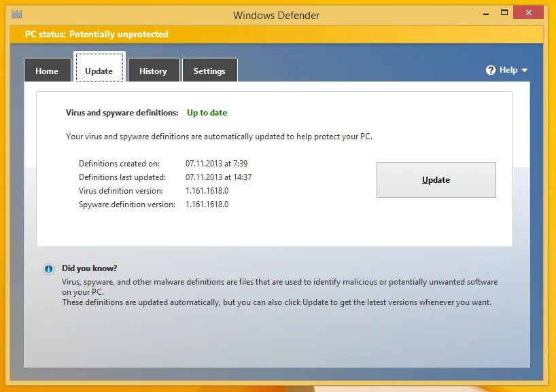Click the 'Virus and spyware definitions:' heading
Viewport: 556px width, 392px height.
coord(122,113)
